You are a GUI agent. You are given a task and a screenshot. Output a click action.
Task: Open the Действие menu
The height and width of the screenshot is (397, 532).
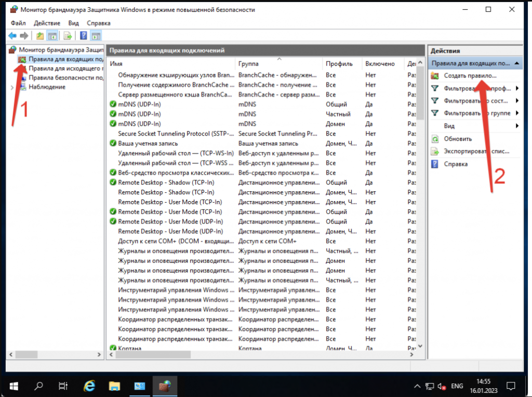click(47, 23)
